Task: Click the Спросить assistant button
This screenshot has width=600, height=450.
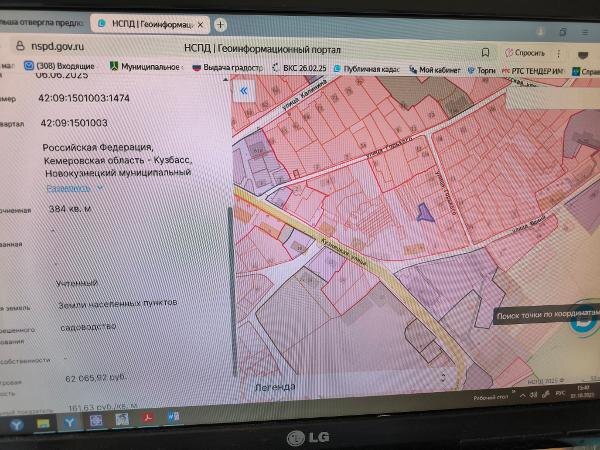Action: point(525,53)
